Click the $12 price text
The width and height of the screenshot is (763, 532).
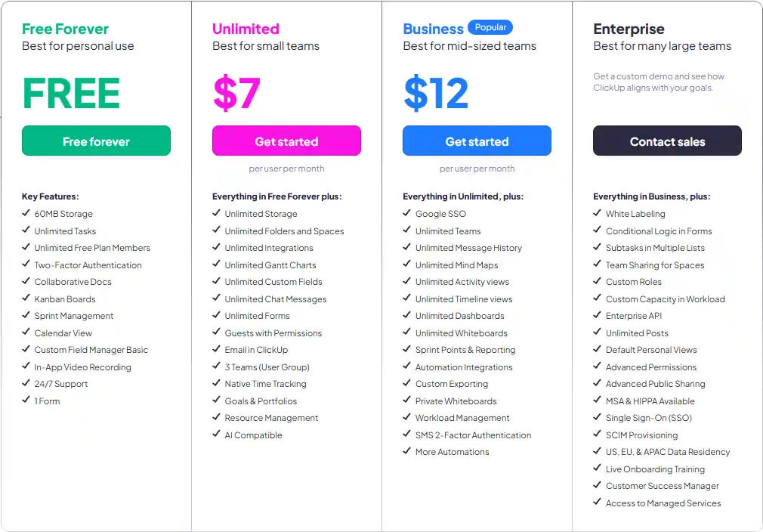click(x=436, y=92)
